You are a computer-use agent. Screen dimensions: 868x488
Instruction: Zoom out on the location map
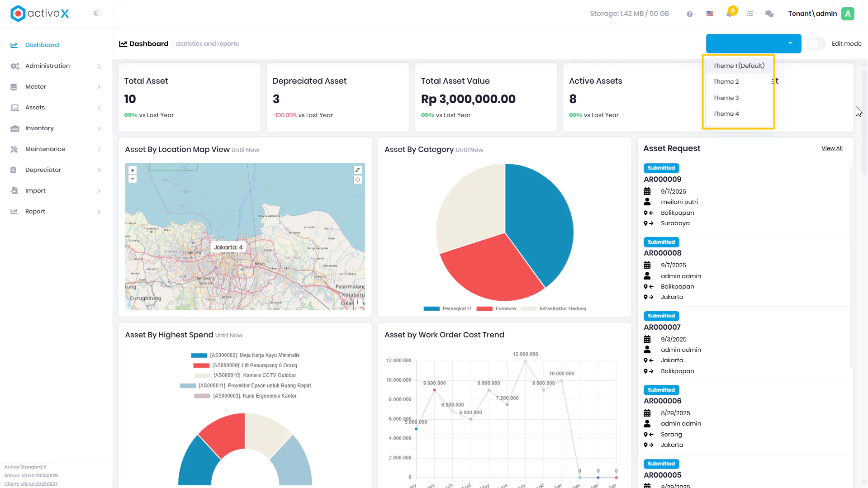click(x=133, y=179)
